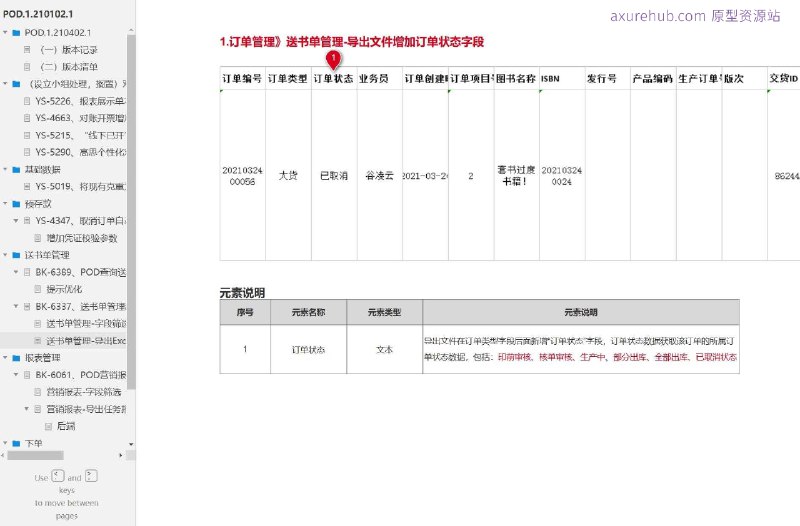Viewport: 800px width, 526px height.
Task: Open the BK-6389 POD查询 page
Action: click(x=81, y=272)
